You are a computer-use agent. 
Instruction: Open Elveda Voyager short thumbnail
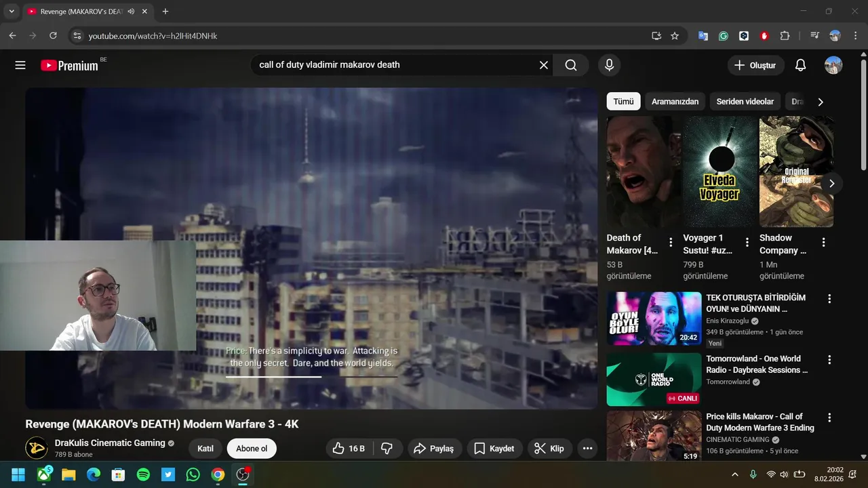point(719,171)
